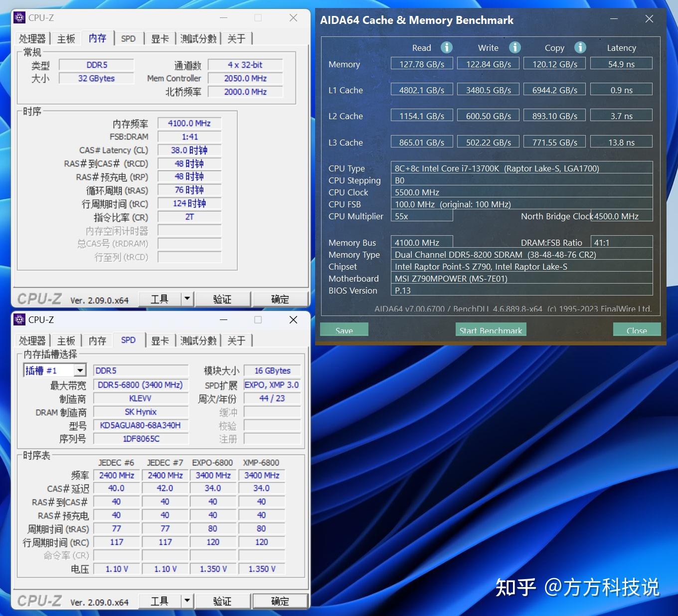Open 关于 tab in bottom CPU-Z
The image size is (678, 616).
(236, 341)
